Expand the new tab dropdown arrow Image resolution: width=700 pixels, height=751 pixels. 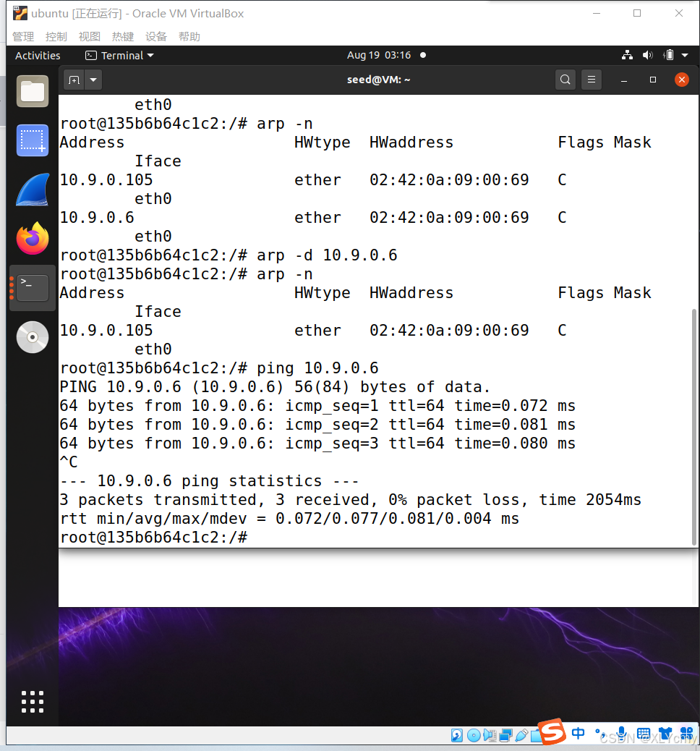(93, 80)
